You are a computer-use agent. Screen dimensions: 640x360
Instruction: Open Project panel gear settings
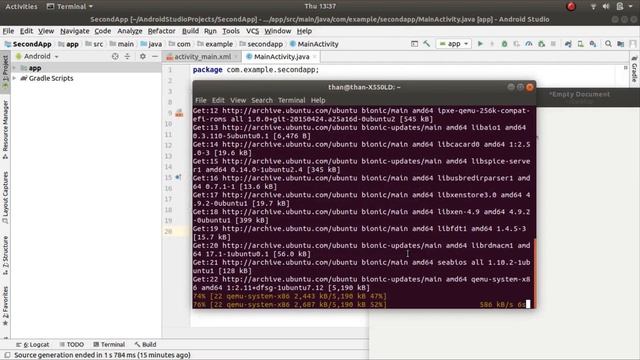[x=142, y=56]
